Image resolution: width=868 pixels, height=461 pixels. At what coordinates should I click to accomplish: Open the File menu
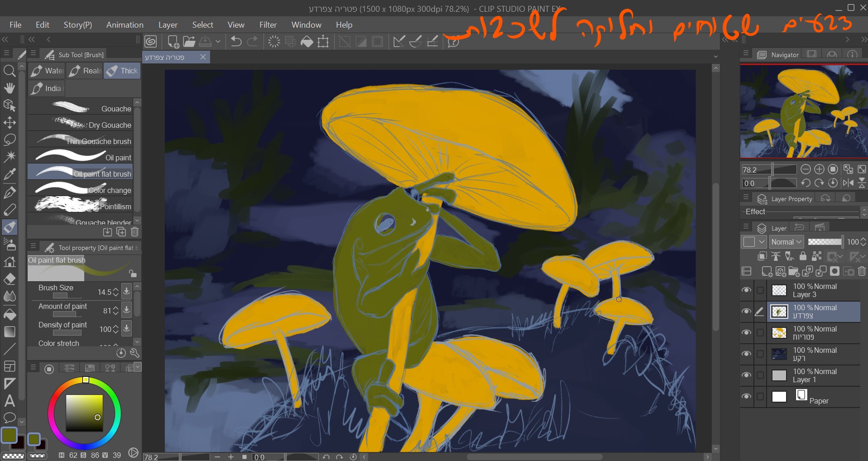point(15,25)
